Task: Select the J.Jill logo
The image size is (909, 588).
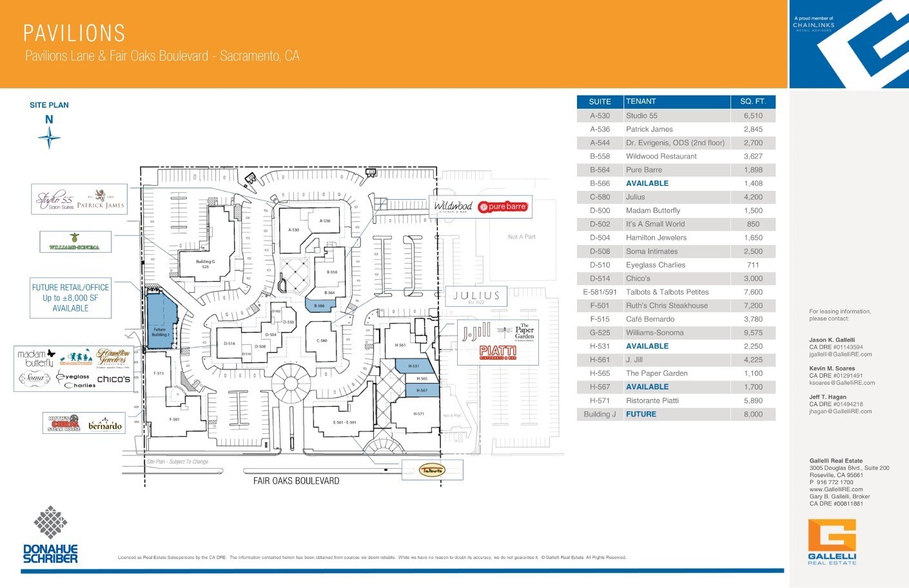Action: (x=477, y=333)
